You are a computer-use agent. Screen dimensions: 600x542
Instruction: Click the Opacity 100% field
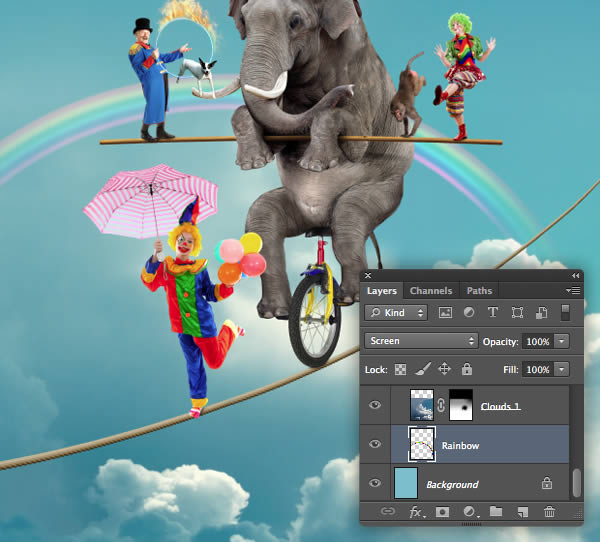coord(538,341)
